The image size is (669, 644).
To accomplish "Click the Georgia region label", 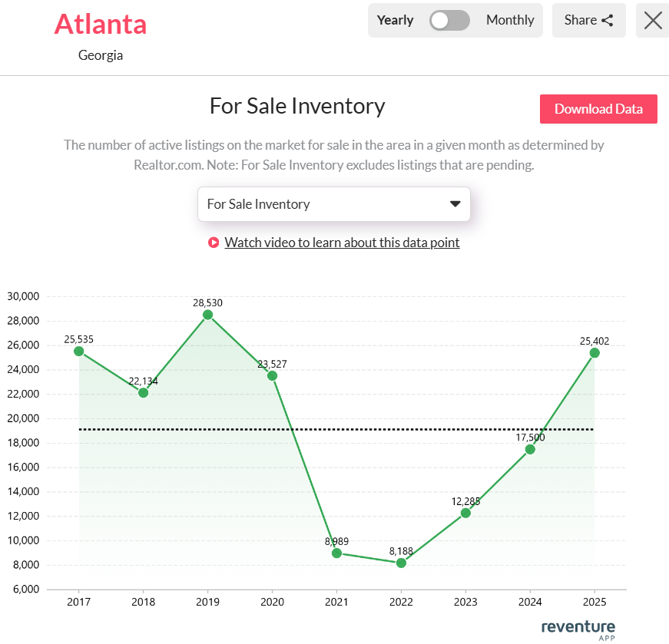I will [x=101, y=54].
